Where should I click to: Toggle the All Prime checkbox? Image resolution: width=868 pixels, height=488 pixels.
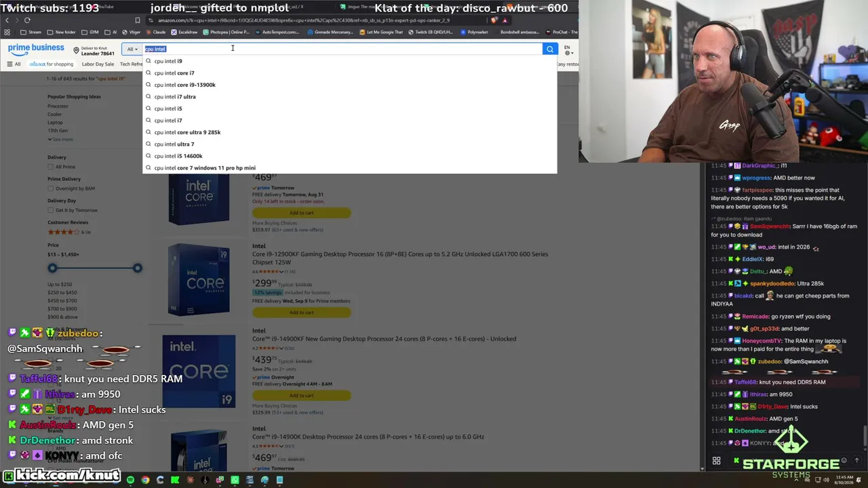pyautogui.click(x=51, y=167)
